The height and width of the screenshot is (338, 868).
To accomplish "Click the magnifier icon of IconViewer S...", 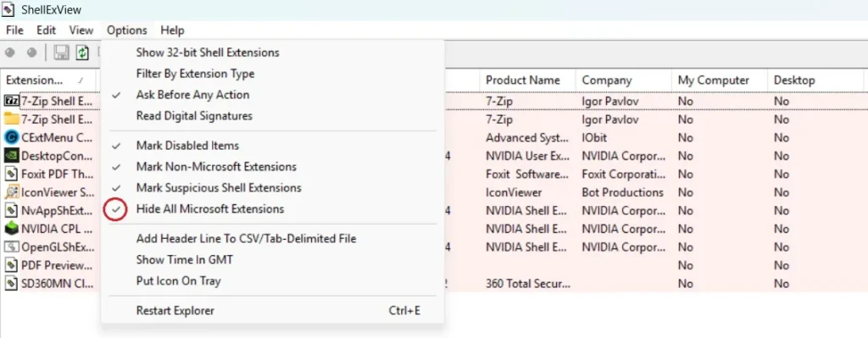I will point(12,192).
